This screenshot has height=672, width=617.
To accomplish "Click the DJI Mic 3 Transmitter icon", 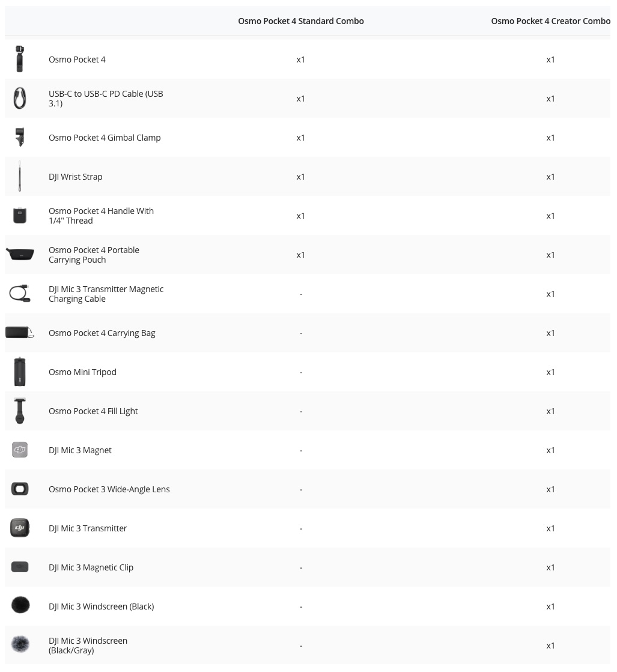I will coord(20,528).
